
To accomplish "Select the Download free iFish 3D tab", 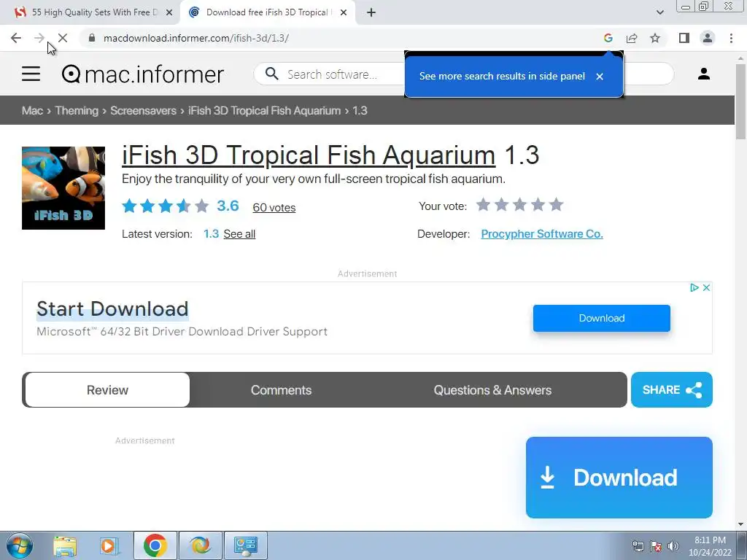I will [267, 12].
